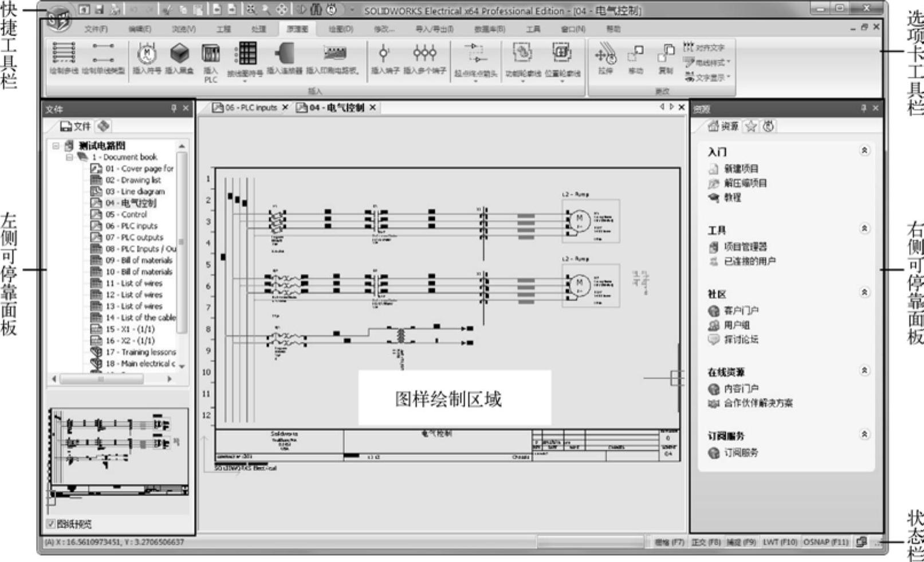Collapse the 工具 section chevron

point(864,229)
